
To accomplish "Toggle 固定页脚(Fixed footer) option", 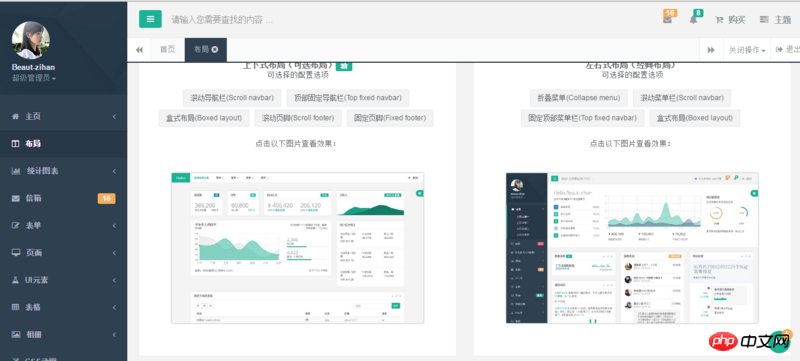I will 390,118.
